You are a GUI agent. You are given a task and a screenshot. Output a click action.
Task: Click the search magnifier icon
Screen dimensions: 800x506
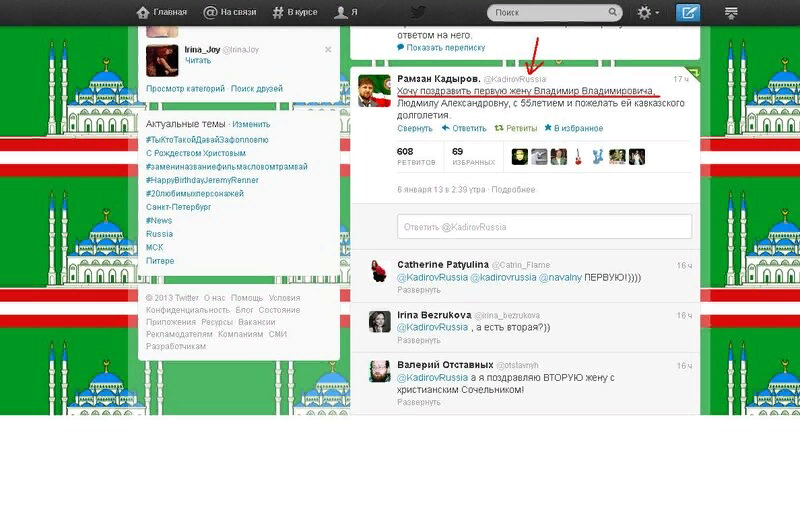coord(612,12)
